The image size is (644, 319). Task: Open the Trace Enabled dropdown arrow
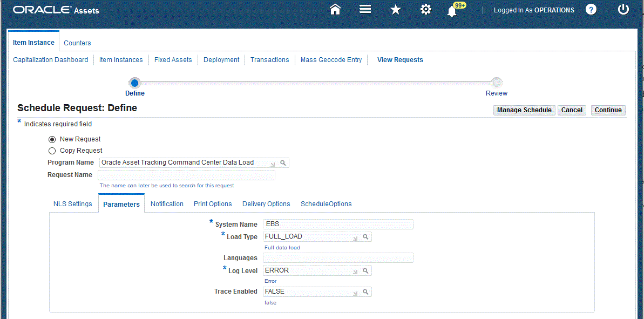point(356,291)
